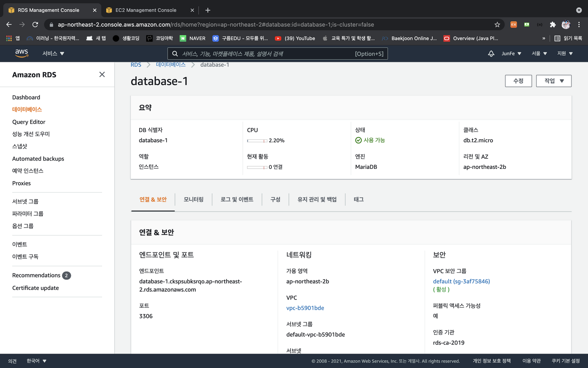Open the 작업 actions dropdown button

tap(554, 81)
